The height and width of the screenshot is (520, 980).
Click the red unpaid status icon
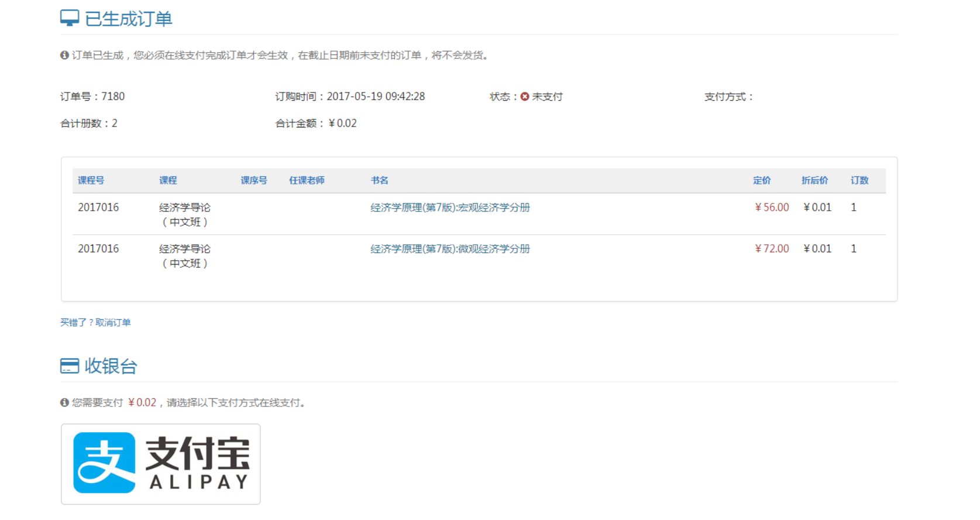[525, 97]
